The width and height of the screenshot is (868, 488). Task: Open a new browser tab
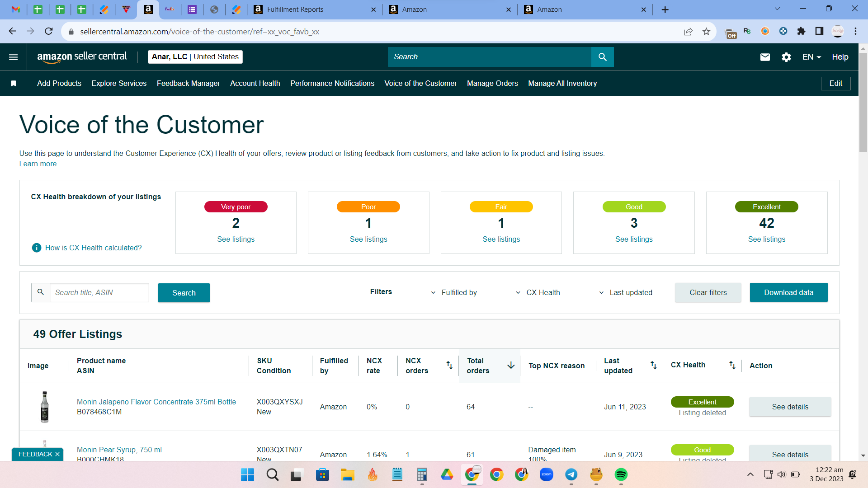click(x=665, y=9)
